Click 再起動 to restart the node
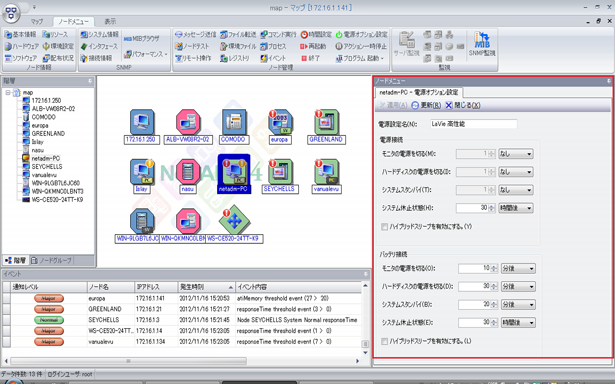Image resolution: width=615 pixels, height=384 pixels. tap(313, 46)
